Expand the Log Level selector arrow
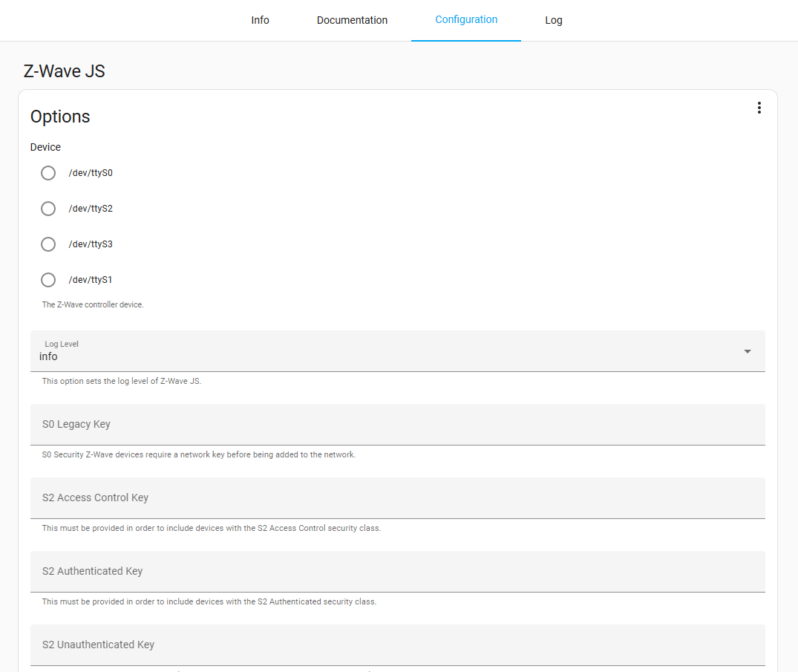The height and width of the screenshot is (672, 798). [x=747, y=350]
